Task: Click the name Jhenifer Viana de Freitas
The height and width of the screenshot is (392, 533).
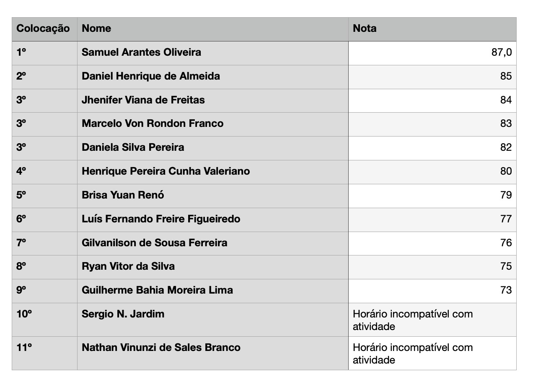Action: coord(143,100)
